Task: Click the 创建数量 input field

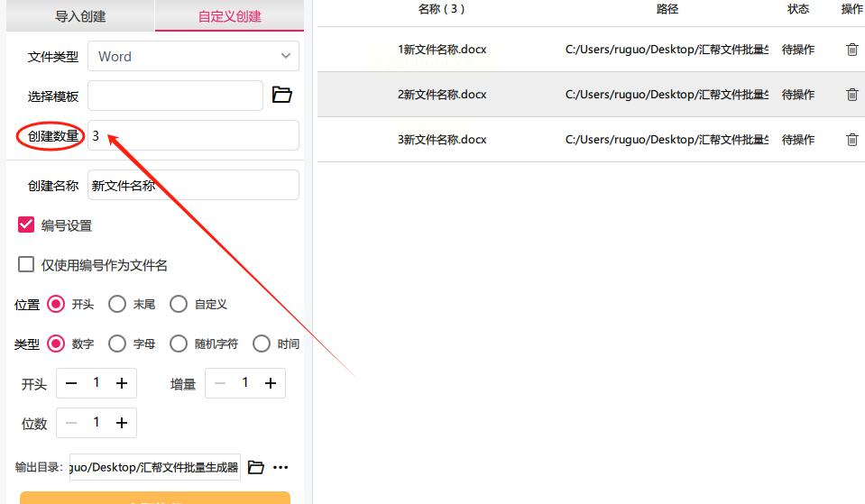Action: [x=193, y=135]
